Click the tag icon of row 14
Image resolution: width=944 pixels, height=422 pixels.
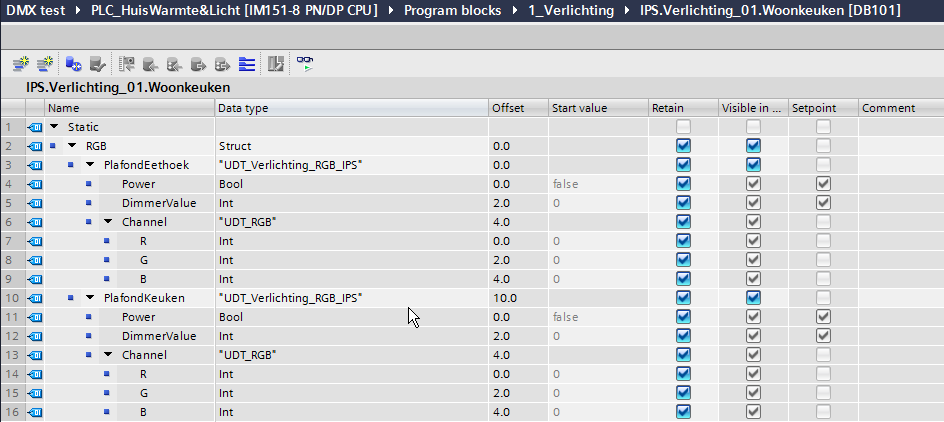pos(35,374)
